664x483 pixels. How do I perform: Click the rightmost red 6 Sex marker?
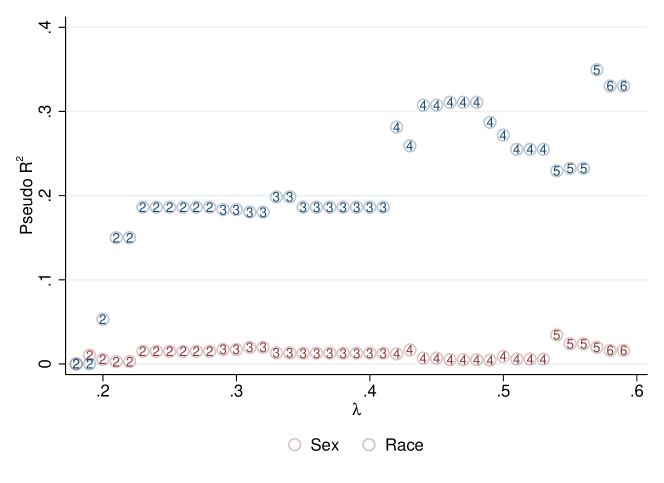[x=624, y=351]
